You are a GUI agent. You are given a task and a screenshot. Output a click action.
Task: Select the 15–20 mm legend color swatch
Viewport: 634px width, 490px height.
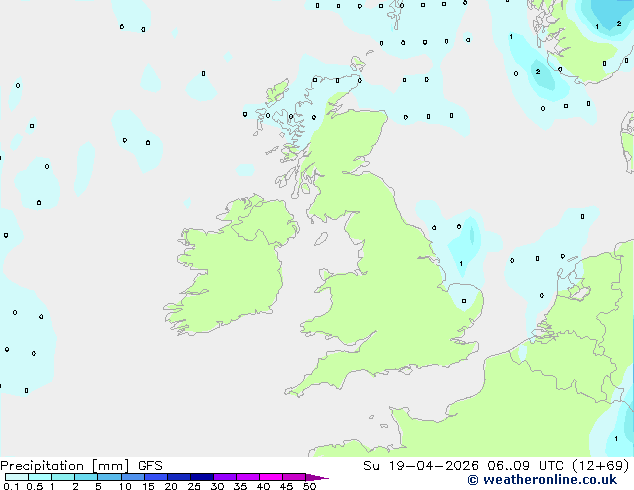155,477
